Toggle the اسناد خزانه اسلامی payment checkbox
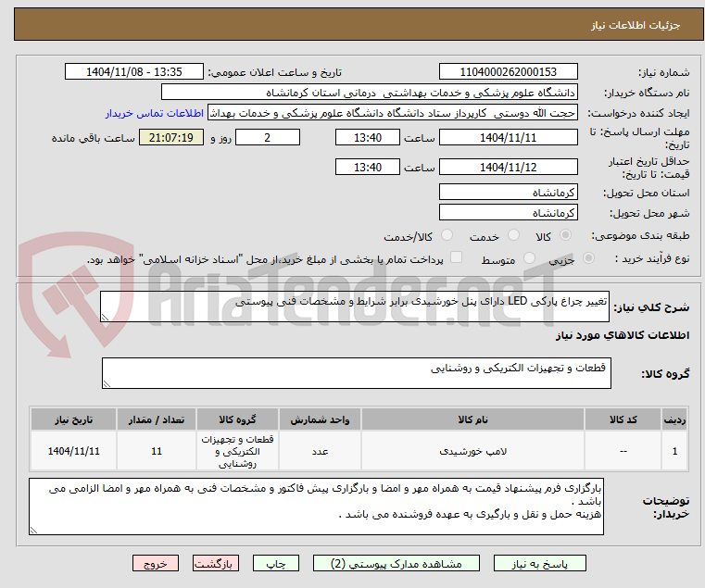The image size is (705, 588). pyautogui.click(x=456, y=257)
